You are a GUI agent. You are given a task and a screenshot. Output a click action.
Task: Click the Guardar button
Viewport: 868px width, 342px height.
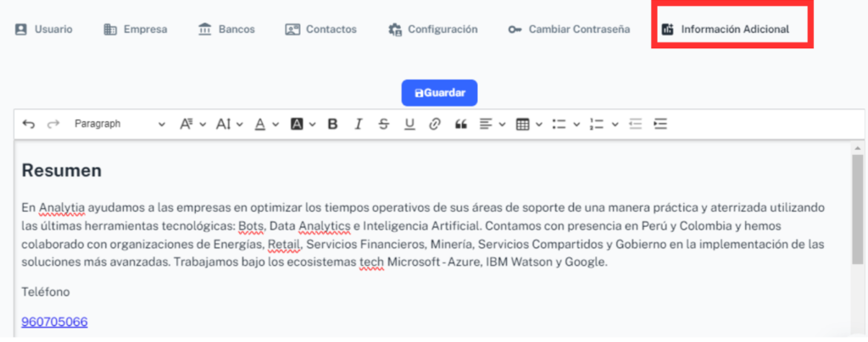click(439, 93)
